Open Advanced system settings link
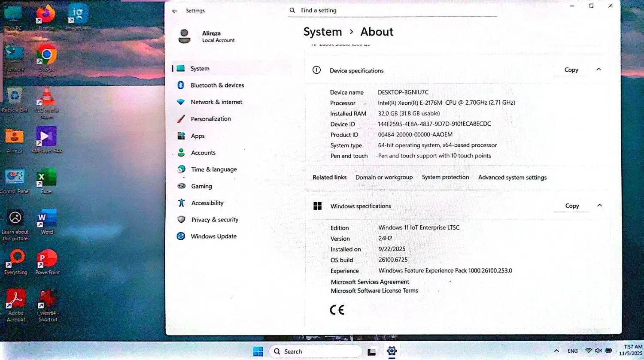The width and height of the screenshot is (644, 360). (x=512, y=178)
